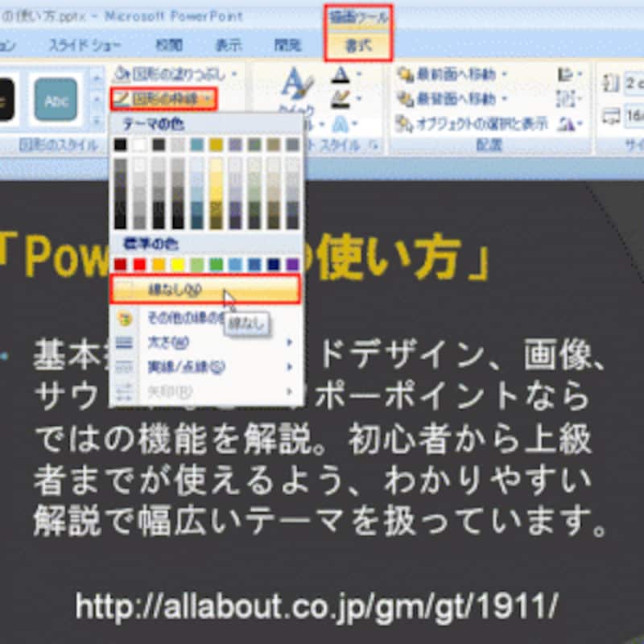
Task: Pick dark red from standard colors
Action: point(120,265)
